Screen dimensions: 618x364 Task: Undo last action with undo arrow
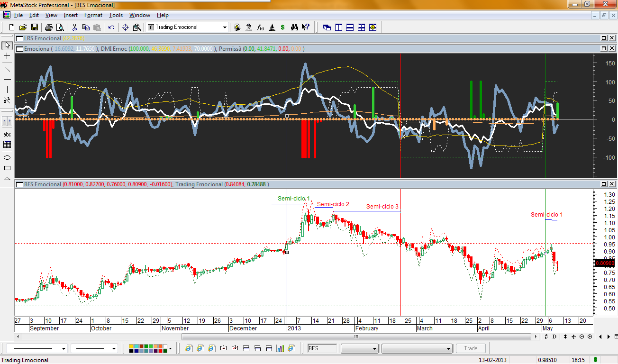click(x=111, y=27)
